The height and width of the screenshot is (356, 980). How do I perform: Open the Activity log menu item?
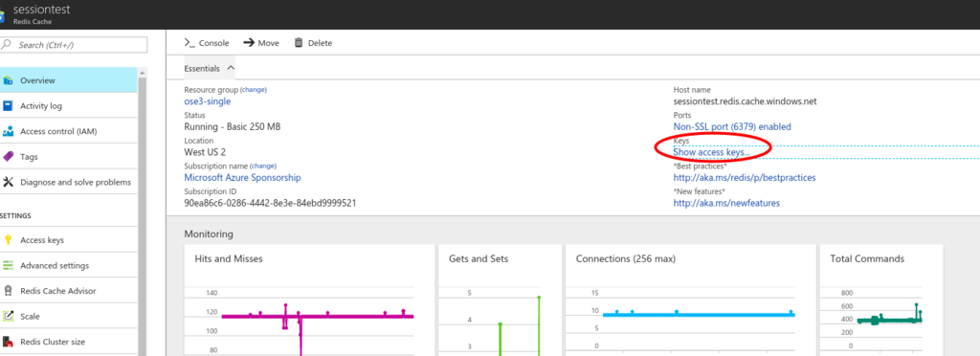click(x=69, y=106)
